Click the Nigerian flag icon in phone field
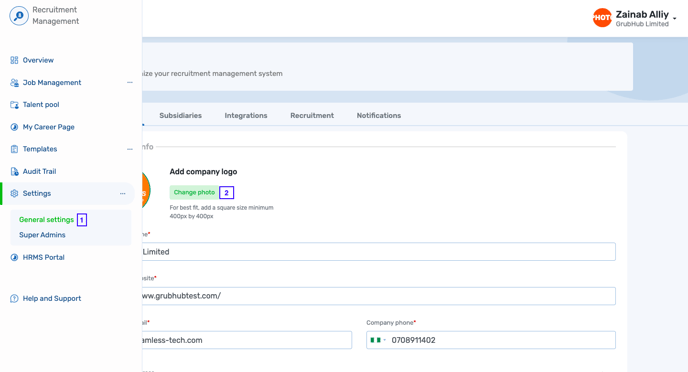The height and width of the screenshot is (372, 688). click(x=375, y=340)
